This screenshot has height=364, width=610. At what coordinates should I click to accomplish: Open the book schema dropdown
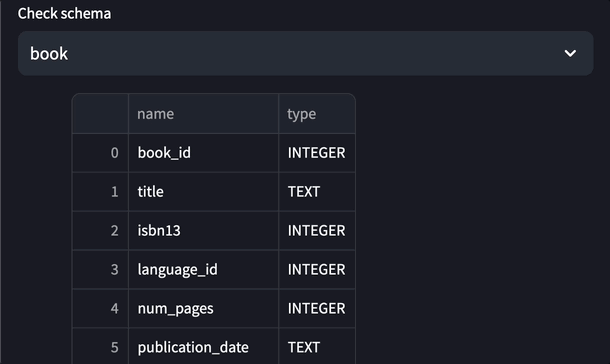305,53
